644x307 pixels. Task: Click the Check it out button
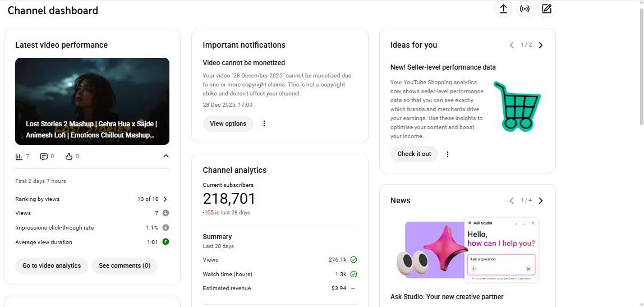414,154
